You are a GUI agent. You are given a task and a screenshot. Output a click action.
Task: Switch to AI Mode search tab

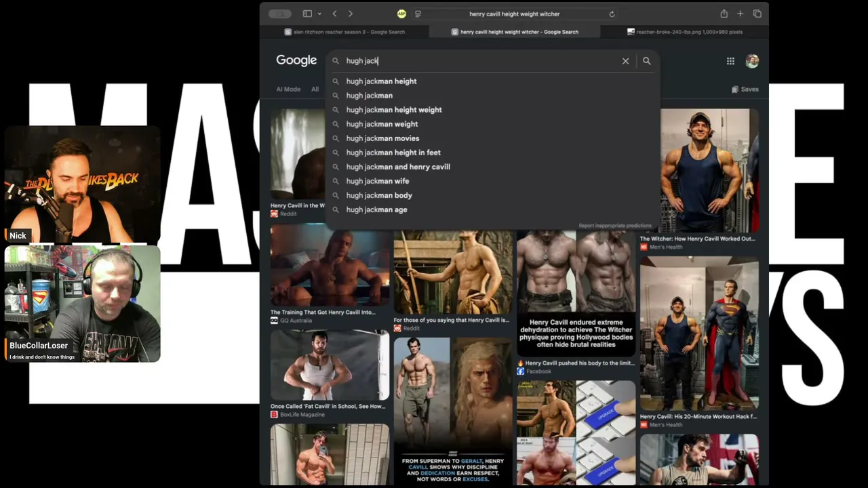[x=288, y=89]
